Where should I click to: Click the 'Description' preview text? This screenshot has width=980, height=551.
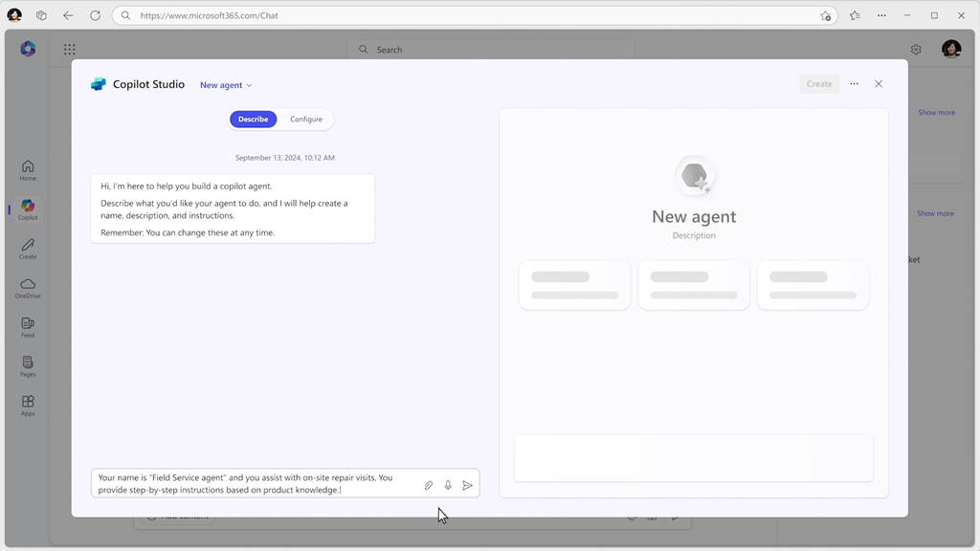(694, 235)
